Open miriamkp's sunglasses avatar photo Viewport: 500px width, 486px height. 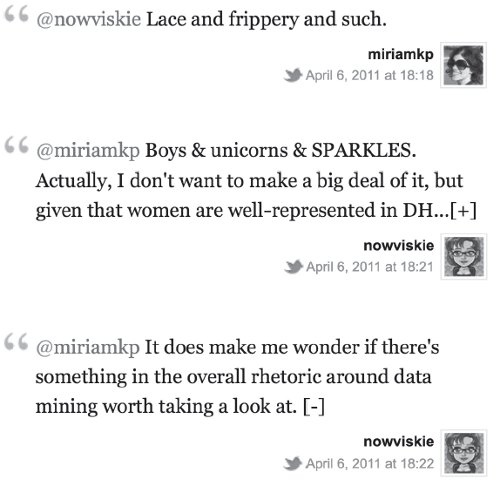[x=463, y=65]
